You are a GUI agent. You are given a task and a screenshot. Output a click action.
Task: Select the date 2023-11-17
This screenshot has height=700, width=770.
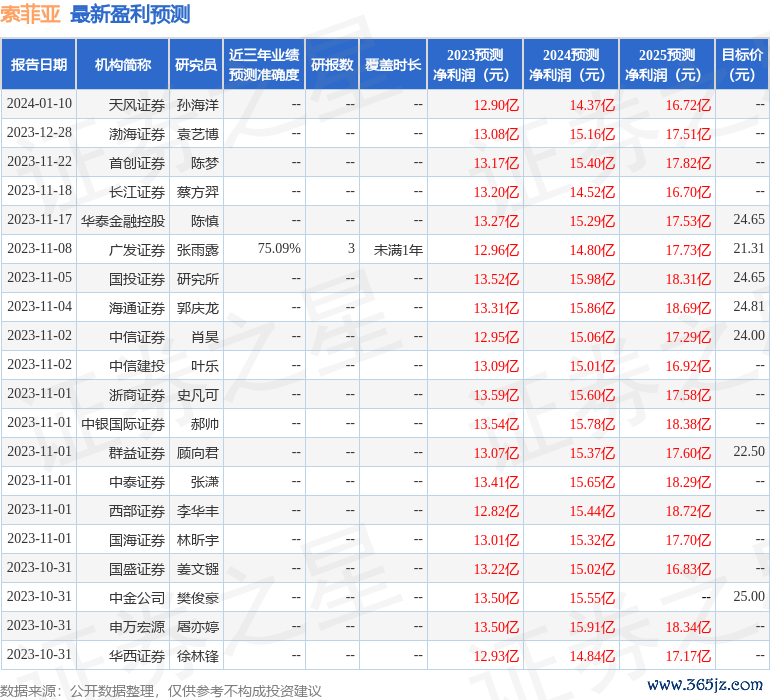[39, 220]
